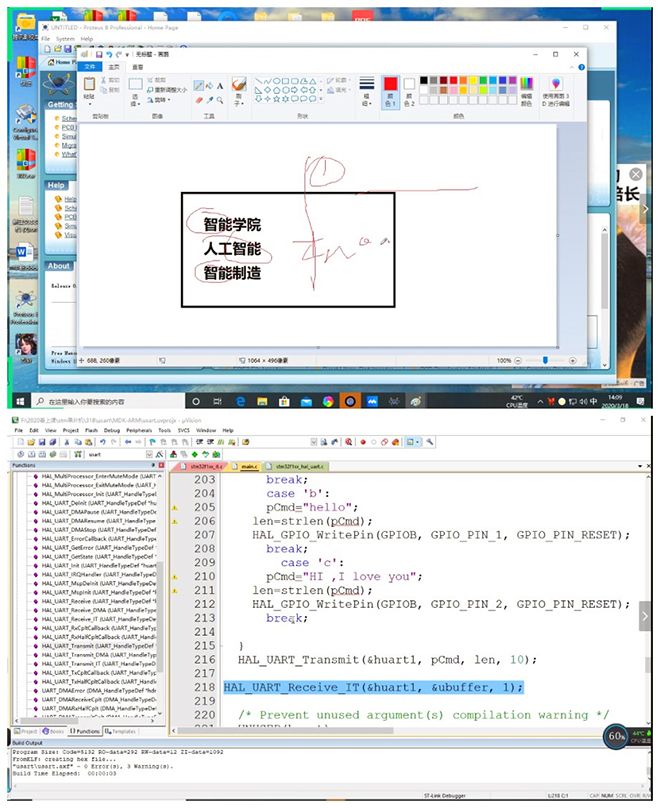The height and width of the screenshot is (808, 660).
Task: Open Paste dropdown arrow in Paint
Action: [89, 104]
